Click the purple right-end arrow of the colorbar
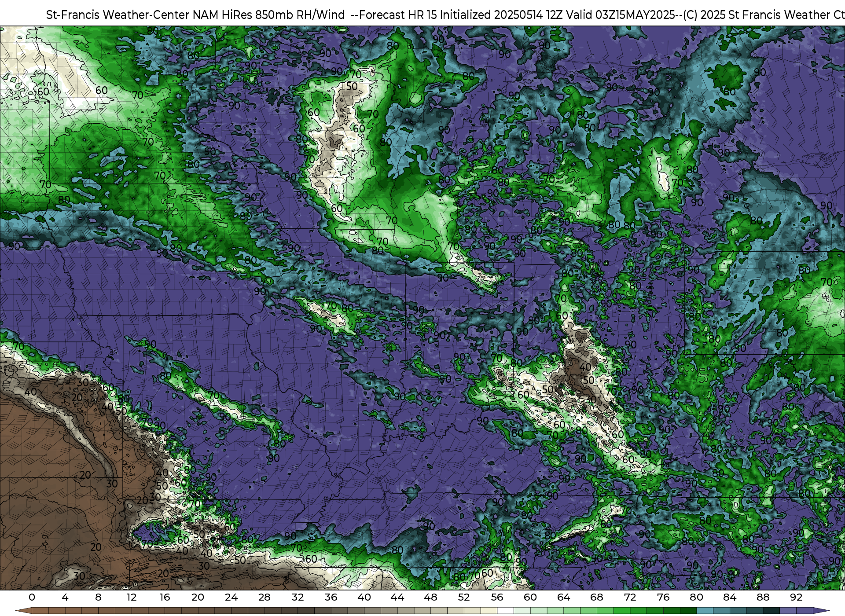The height and width of the screenshot is (616, 845). click(x=821, y=611)
